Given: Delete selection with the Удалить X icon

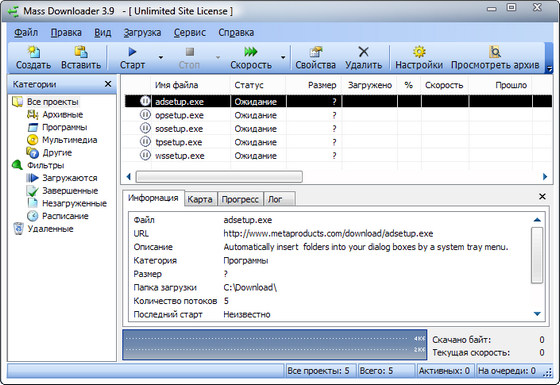Looking at the screenshot, I should click(x=363, y=52).
